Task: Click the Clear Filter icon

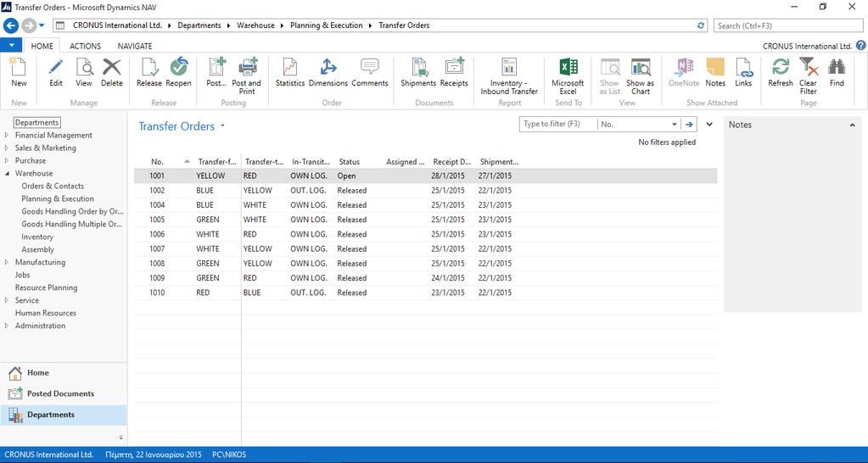Action: pyautogui.click(x=809, y=67)
